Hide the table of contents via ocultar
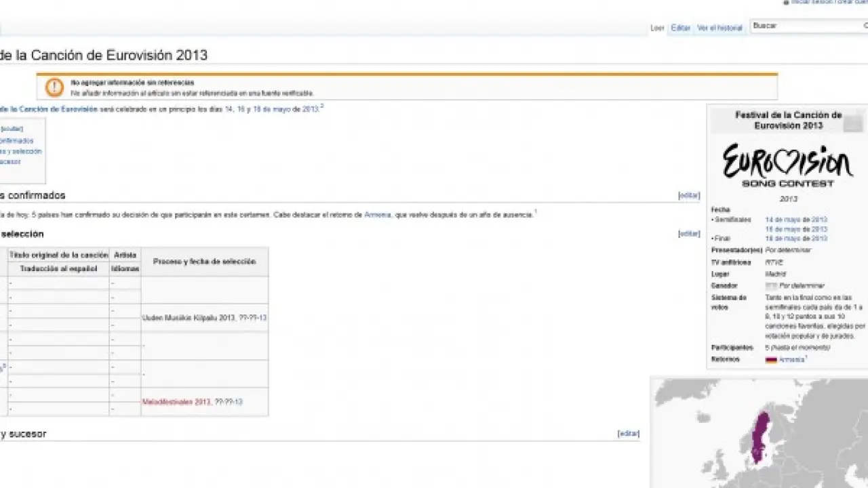 [12, 129]
